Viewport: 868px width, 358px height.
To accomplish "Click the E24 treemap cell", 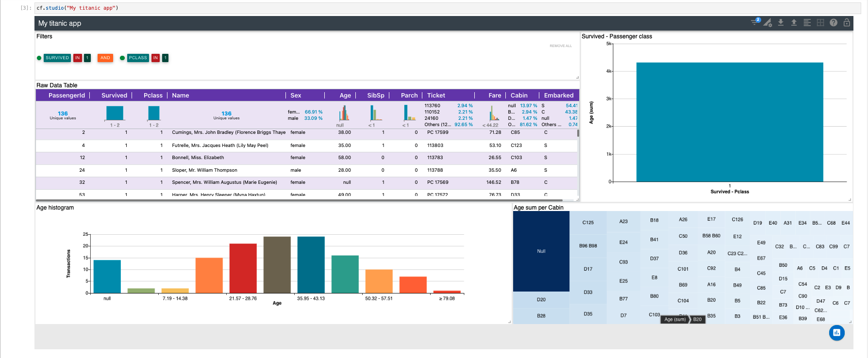I will tap(623, 242).
